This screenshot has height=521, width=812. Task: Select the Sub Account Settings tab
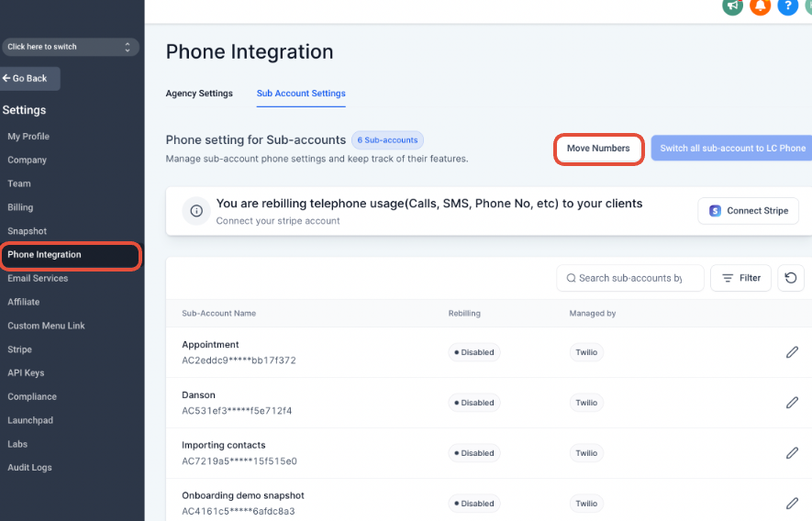301,94
